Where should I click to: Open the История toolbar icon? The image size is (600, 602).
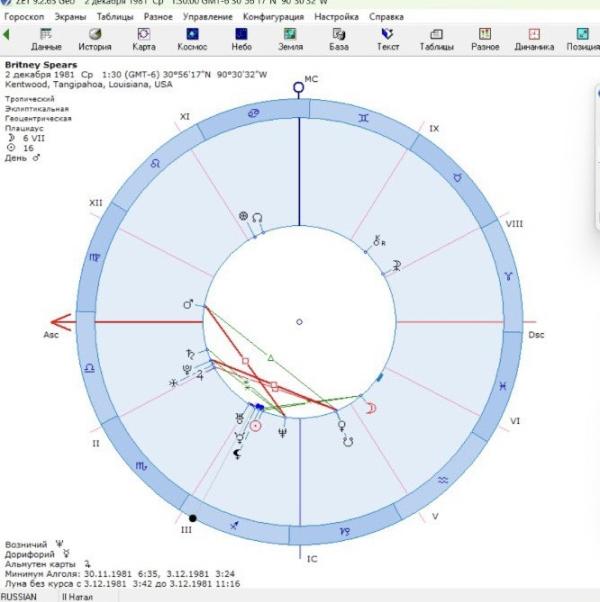click(x=95, y=40)
